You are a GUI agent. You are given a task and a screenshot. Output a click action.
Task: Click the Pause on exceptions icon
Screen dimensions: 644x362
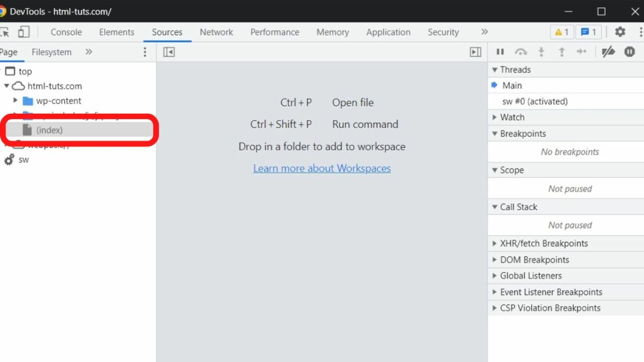click(630, 52)
